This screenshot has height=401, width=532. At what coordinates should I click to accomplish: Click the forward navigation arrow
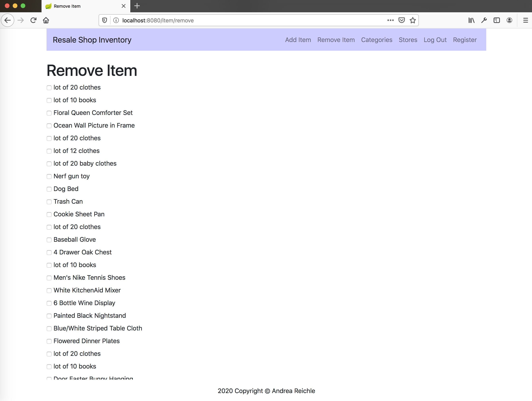coord(21,20)
